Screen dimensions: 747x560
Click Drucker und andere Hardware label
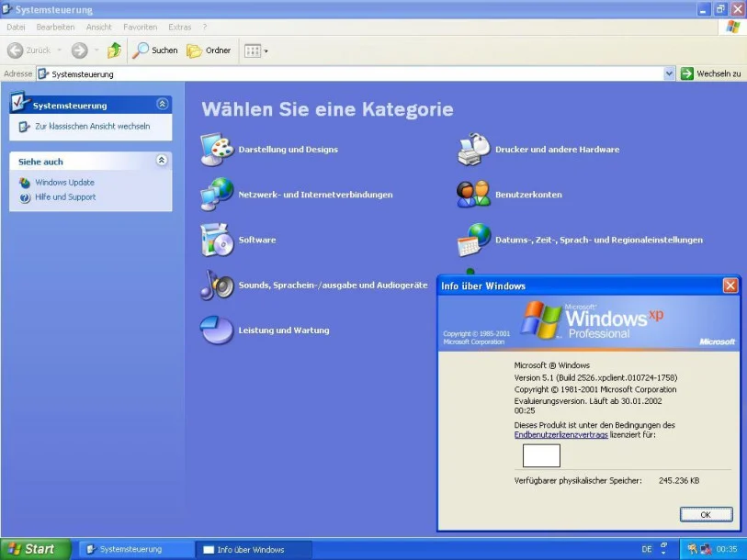pyautogui.click(x=558, y=150)
